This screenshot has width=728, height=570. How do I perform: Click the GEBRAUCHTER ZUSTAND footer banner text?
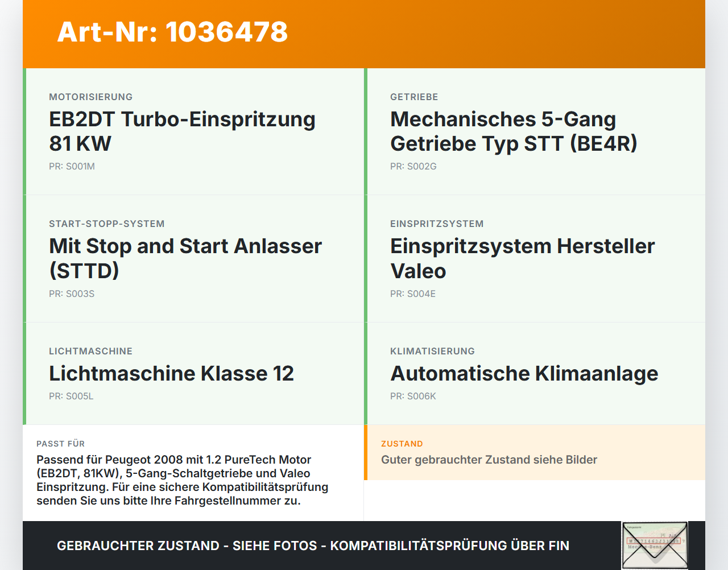tap(313, 546)
